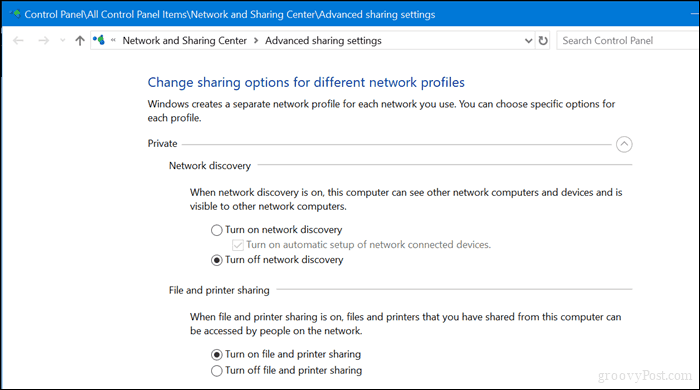700x390 pixels.
Task: Click the Forward navigation arrow
Action: pos(43,41)
